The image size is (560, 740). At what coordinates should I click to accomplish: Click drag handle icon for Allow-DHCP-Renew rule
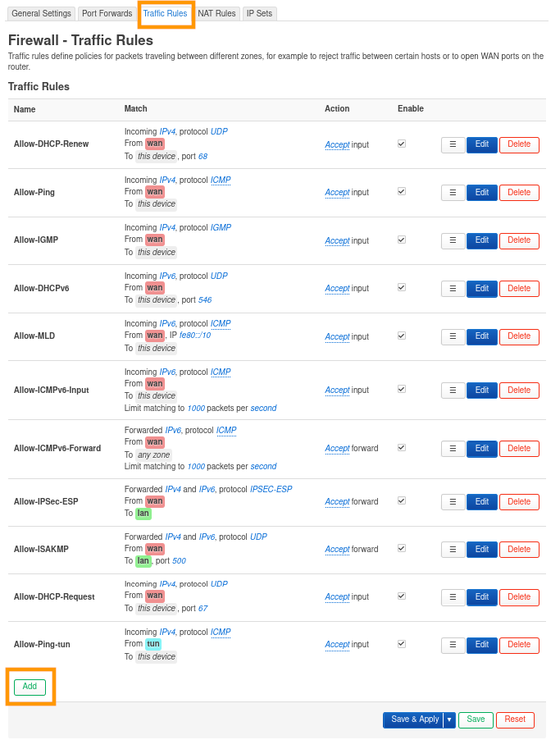453,144
